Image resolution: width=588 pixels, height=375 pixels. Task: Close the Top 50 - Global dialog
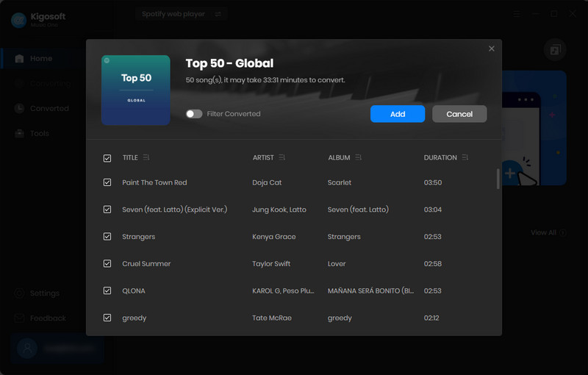(x=491, y=49)
